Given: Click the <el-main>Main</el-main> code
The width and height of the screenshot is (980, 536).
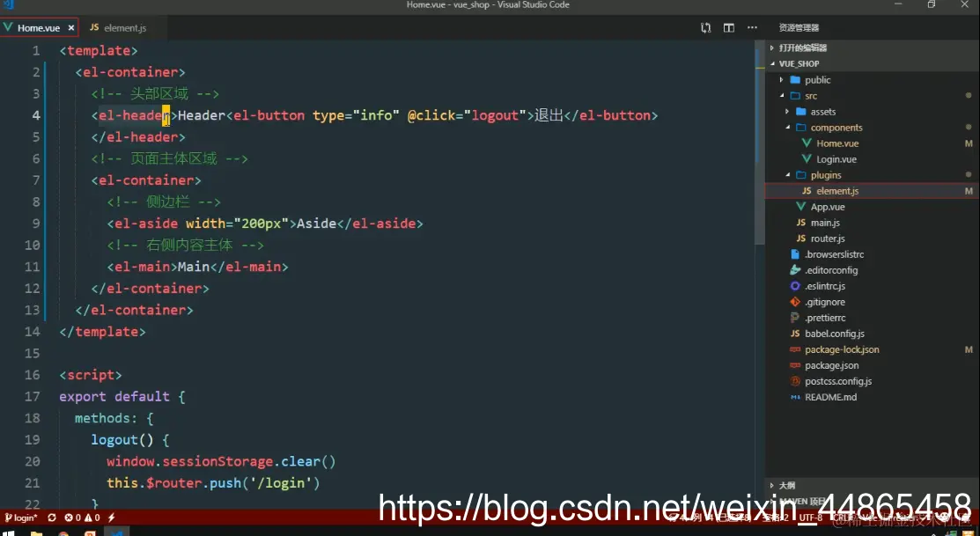Looking at the screenshot, I should point(197,267).
